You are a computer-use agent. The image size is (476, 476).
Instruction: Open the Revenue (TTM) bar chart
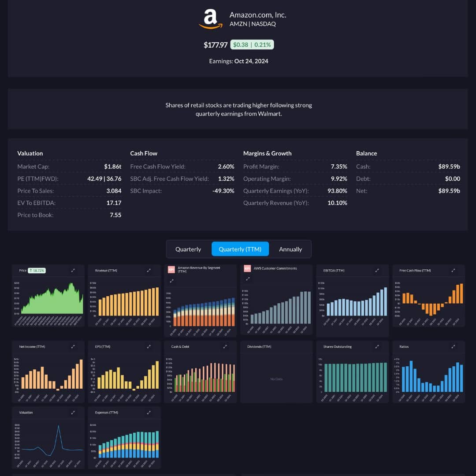[x=124, y=303]
